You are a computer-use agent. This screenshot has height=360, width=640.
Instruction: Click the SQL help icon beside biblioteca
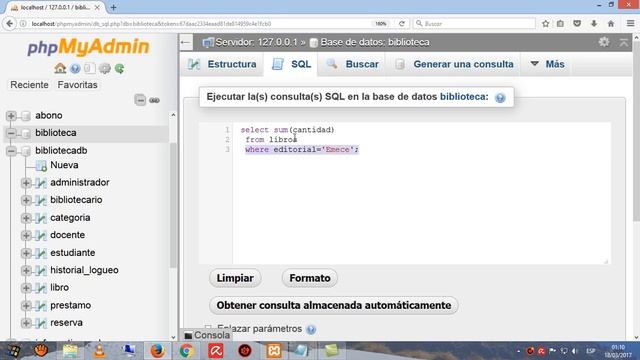pyautogui.click(x=500, y=98)
